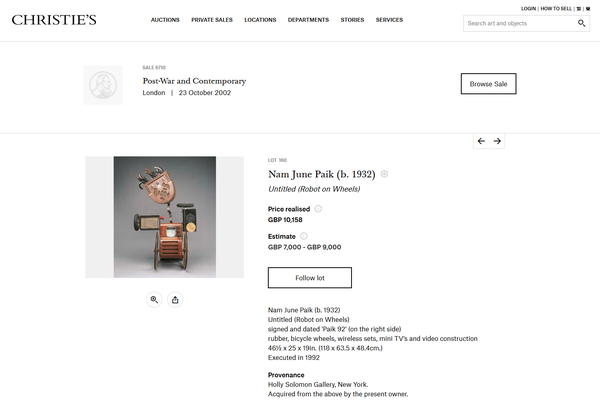Go to the previous lot arrow
600x407 pixels.
(481, 141)
